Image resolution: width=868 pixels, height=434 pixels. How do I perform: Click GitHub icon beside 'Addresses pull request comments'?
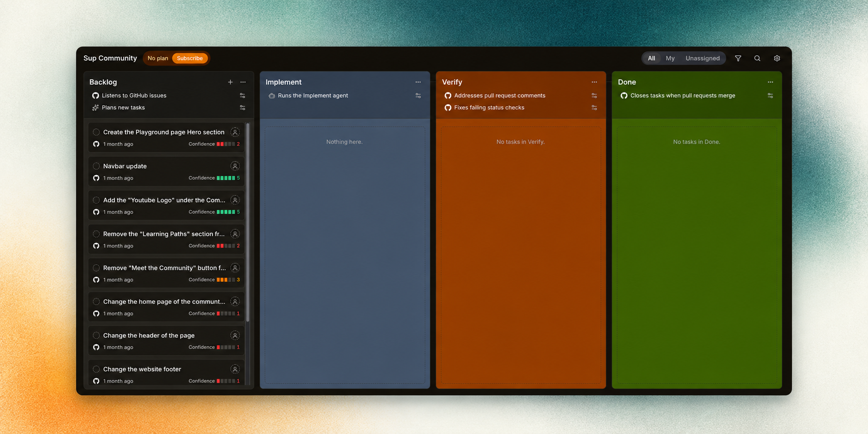point(448,96)
